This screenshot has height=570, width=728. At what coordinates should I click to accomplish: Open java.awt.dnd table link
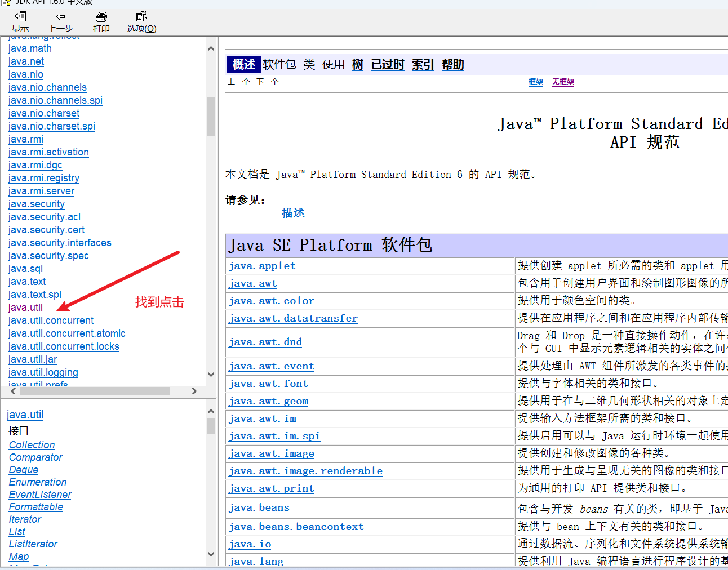265,342
